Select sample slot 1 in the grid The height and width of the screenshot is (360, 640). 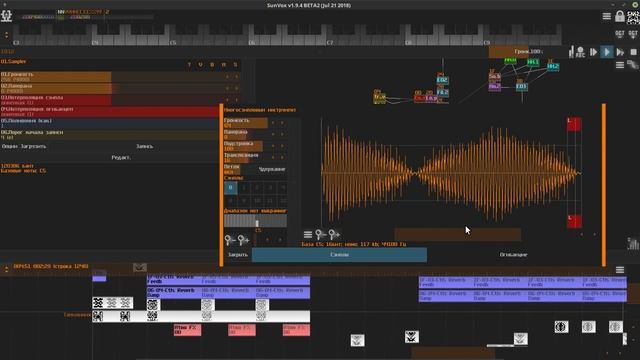[244, 188]
